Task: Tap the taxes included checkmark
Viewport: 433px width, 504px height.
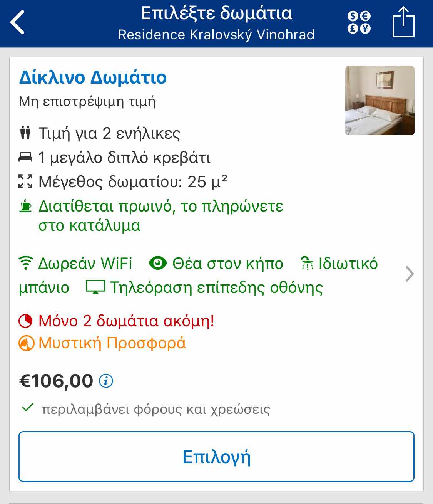Action: 27,408
